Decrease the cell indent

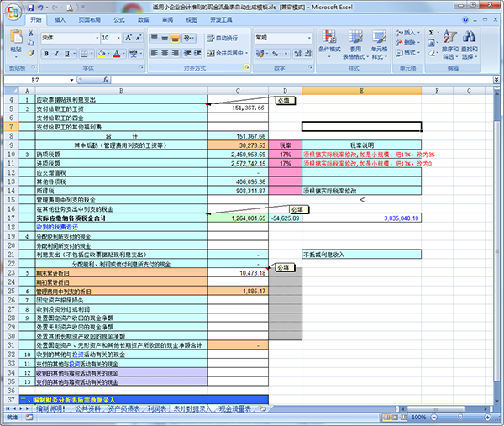(186, 53)
